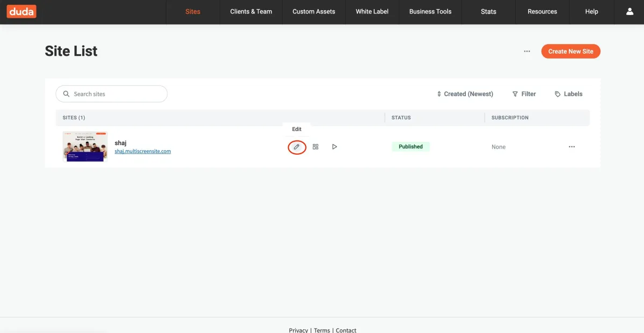Click the shaj site name
This screenshot has width=644, height=333.
tap(120, 143)
